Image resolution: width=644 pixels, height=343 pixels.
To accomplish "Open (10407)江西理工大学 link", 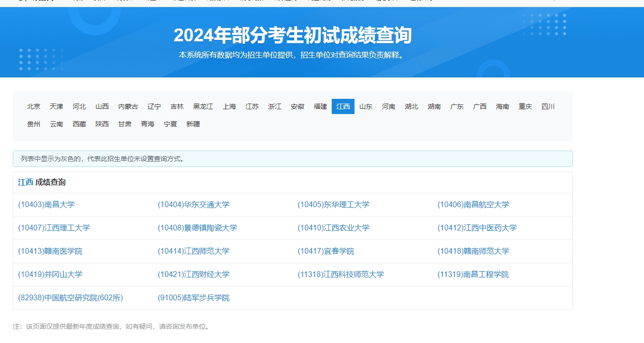I will [54, 228].
